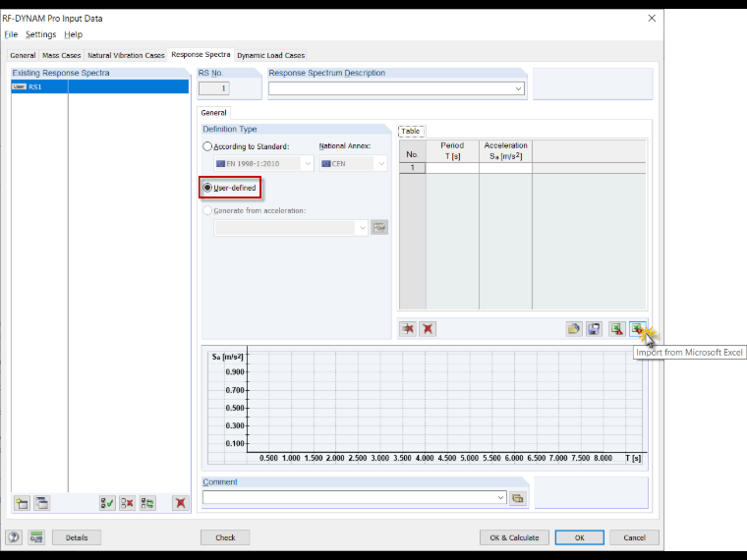Click the Table tab above the grid

410,131
